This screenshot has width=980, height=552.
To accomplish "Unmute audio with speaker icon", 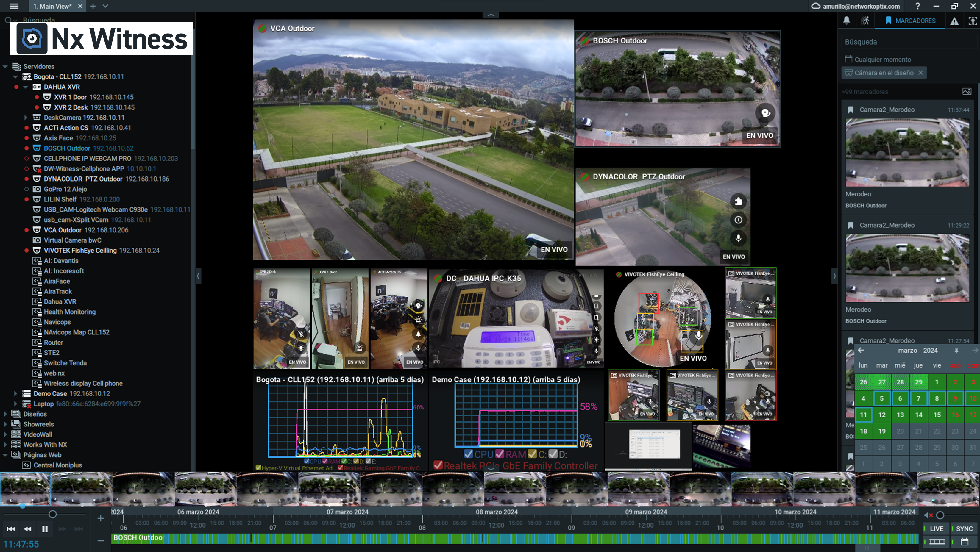I will pos(928,515).
